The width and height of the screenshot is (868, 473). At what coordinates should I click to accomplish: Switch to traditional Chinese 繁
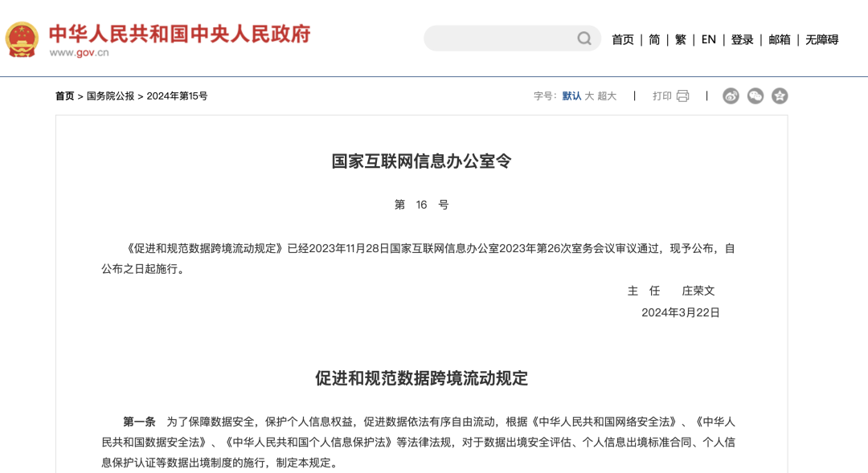(x=681, y=40)
